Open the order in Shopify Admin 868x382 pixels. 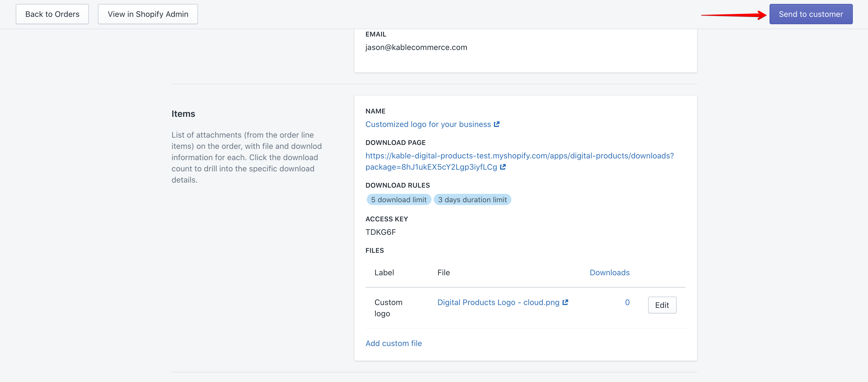click(x=148, y=14)
